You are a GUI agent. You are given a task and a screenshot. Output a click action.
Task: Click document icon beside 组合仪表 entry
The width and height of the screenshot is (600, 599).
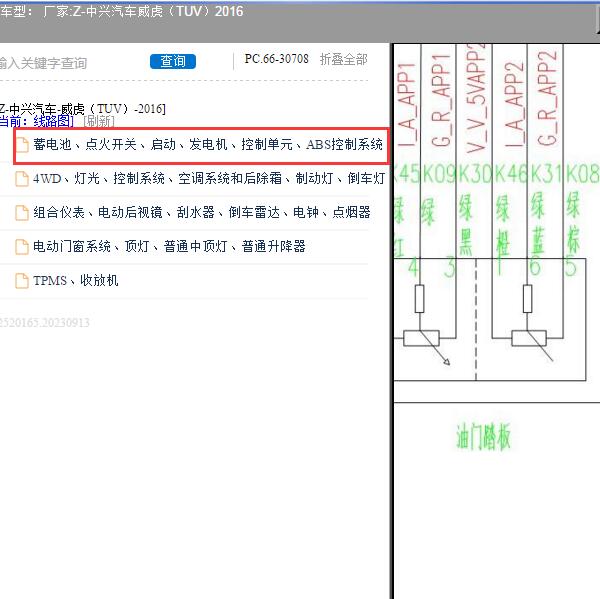point(22,213)
